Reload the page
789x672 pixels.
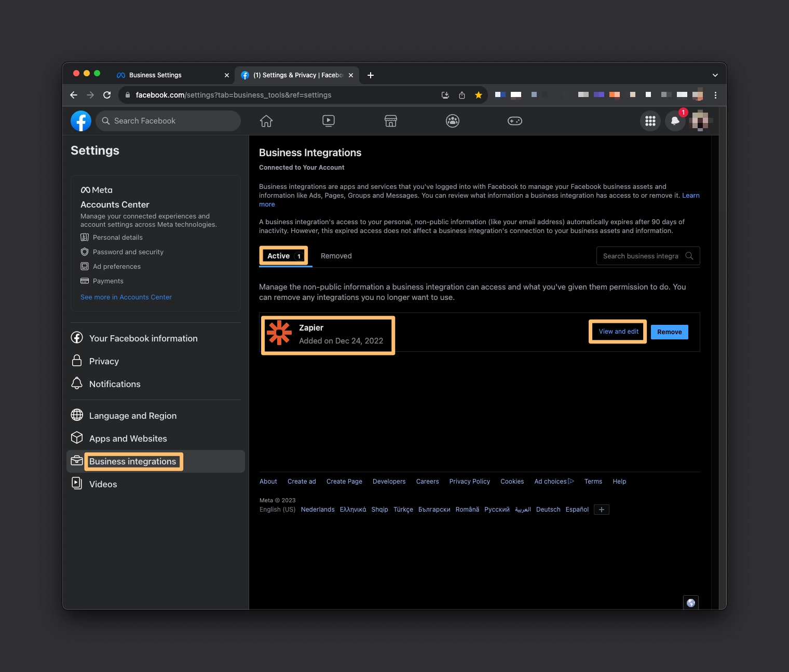(x=107, y=95)
